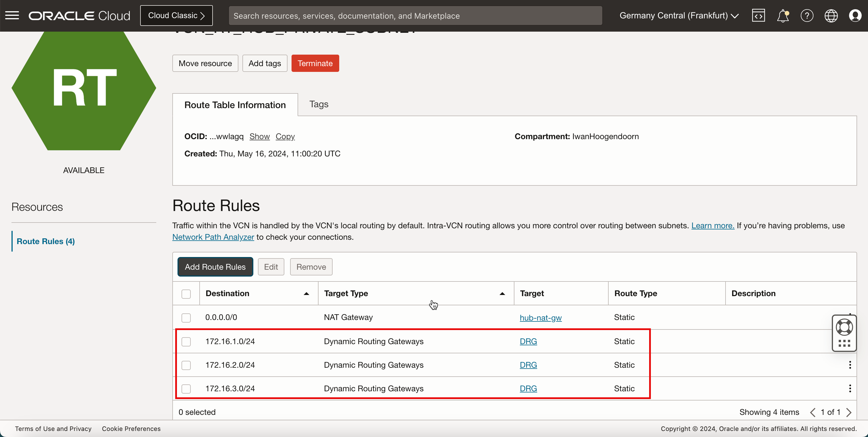The height and width of the screenshot is (437, 868).
Task: Open actions menu for 172.16.3.0/24 row
Action: (850, 388)
